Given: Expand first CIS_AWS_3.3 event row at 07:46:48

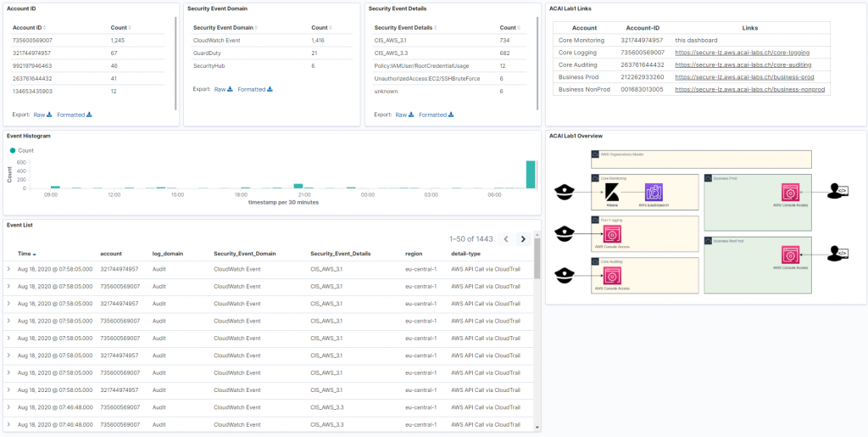Looking at the screenshot, I should click(x=8, y=407).
